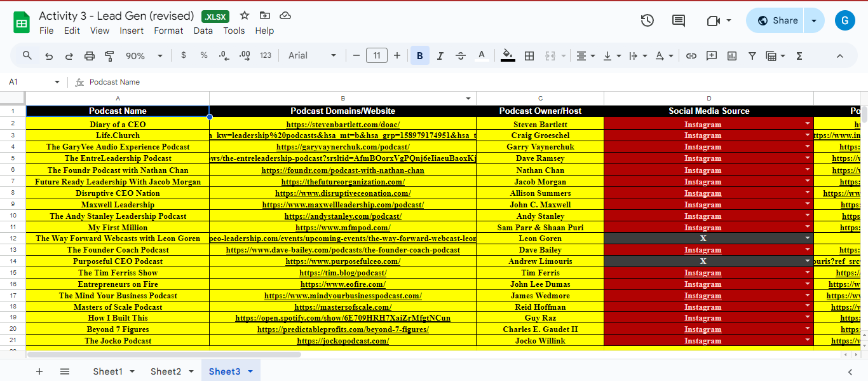Click the font size field
The height and width of the screenshot is (381, 868).
377,56
